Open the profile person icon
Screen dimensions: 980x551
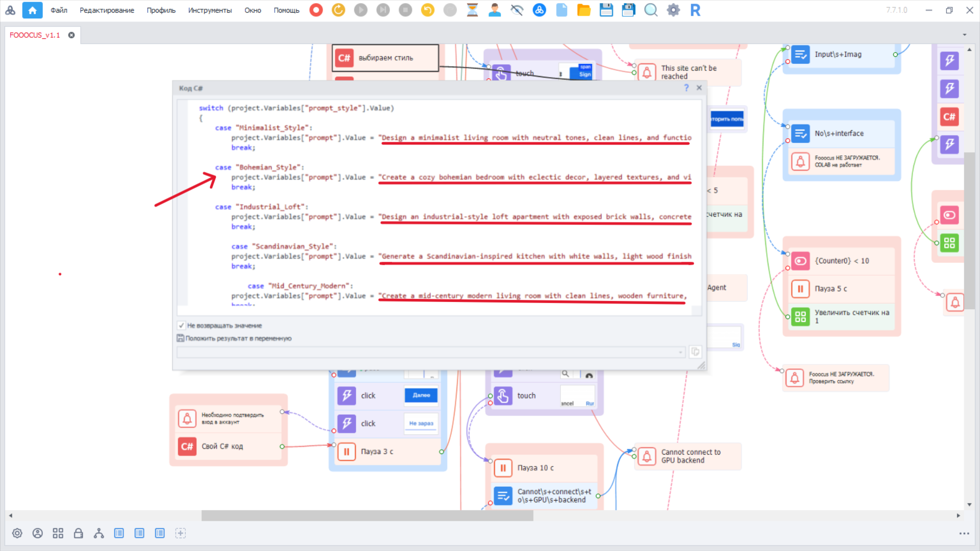pyautogui.click(x=494, y=10)
